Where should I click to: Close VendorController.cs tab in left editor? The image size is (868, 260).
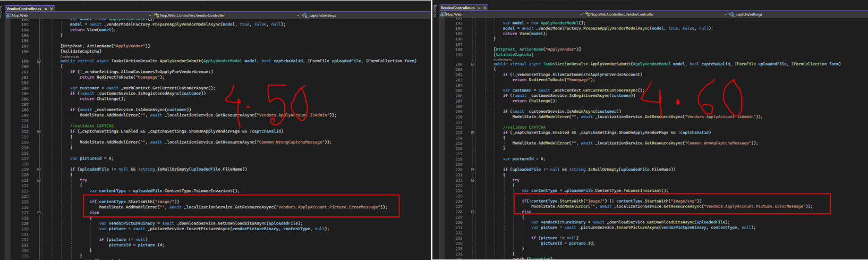[52, 9]
